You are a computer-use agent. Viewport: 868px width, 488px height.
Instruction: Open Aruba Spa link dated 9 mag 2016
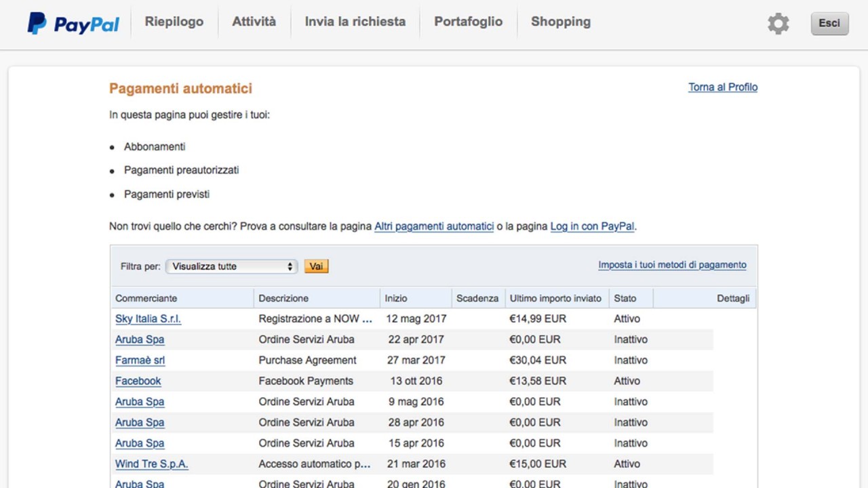click(x=140, y=402)
